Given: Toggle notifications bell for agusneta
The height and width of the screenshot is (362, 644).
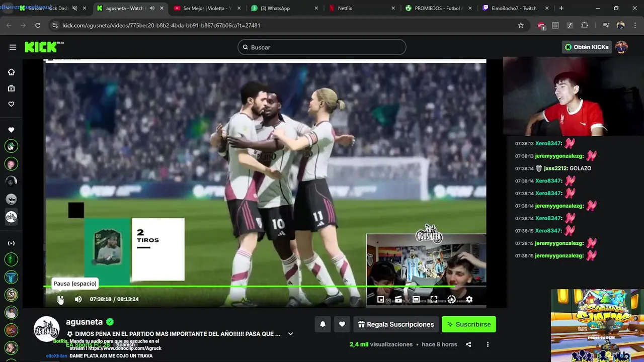Looking at the screenshot, I should point(323,324).
